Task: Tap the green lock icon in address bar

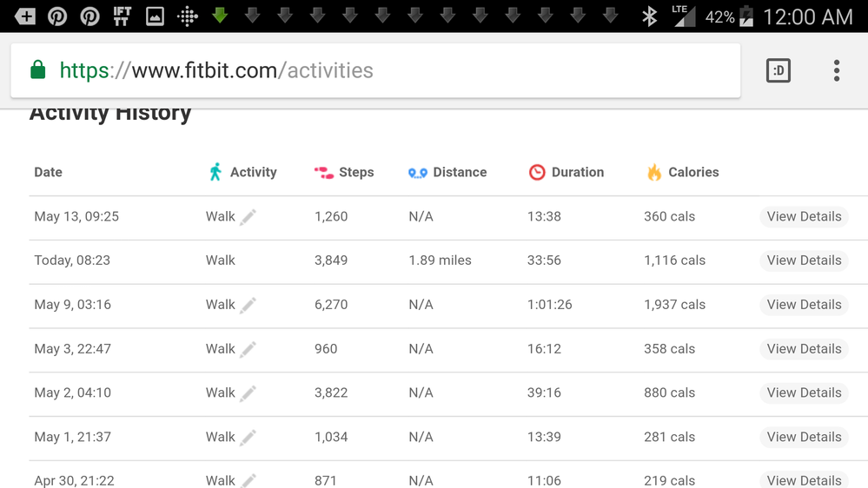Action: pos(37,70)
